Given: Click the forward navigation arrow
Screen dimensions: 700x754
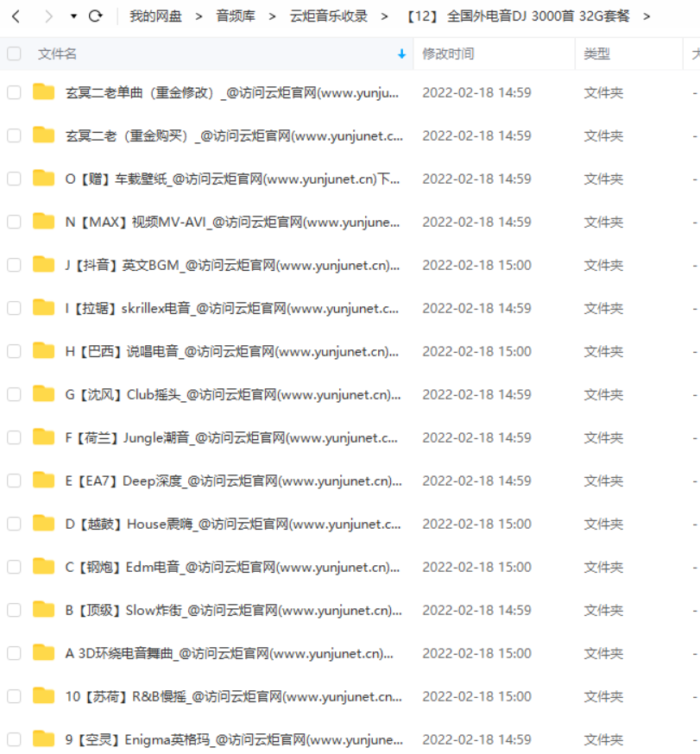Looking at the screenshot, I should (x=48, y=17).
